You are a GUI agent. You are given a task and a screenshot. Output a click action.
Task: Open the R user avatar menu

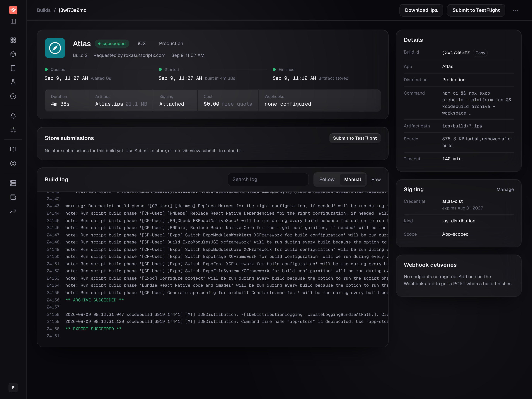pyautogui.click(x=13, y=388)
